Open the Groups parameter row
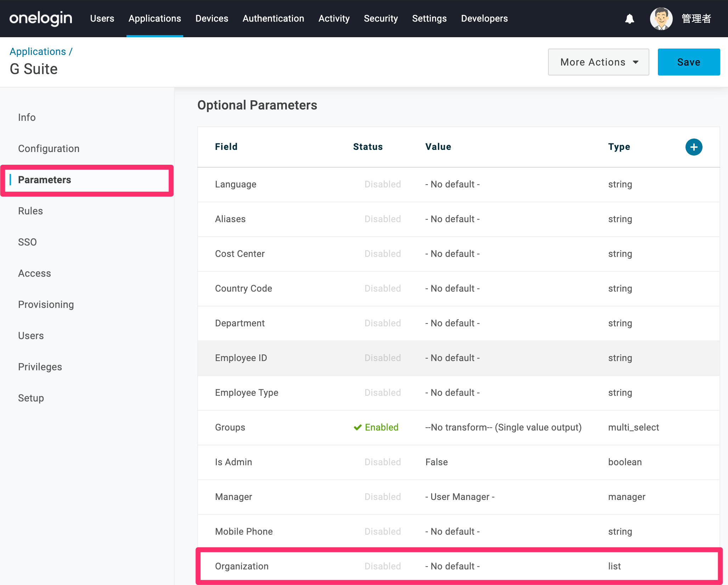 (x=458, y=428)
